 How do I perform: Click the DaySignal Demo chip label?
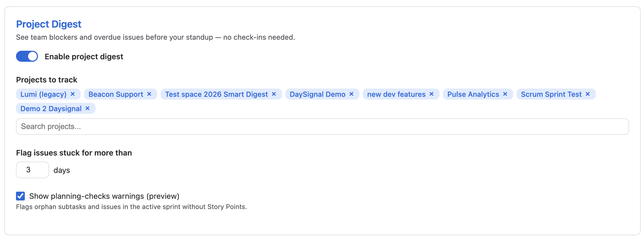317,94
